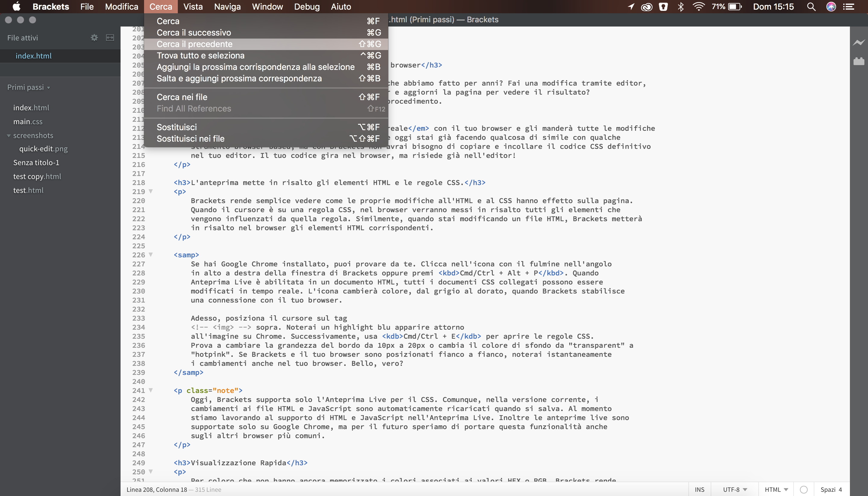Open working files gear settings

coord(94,38)
